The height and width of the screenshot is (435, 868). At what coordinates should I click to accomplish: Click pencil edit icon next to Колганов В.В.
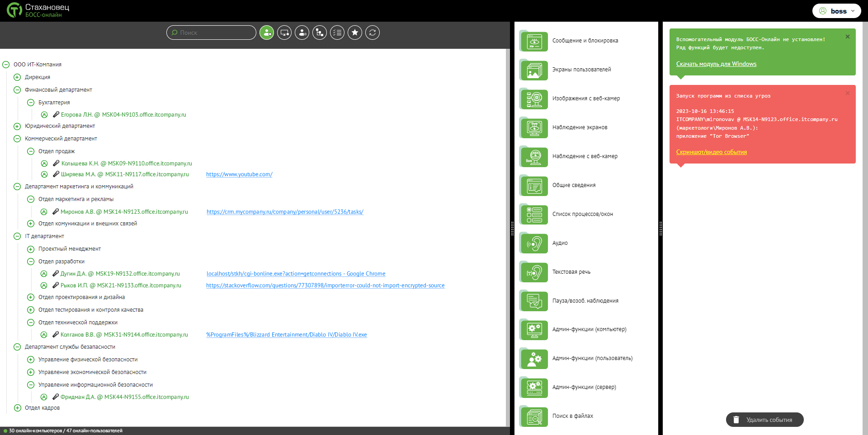point(56,334)
